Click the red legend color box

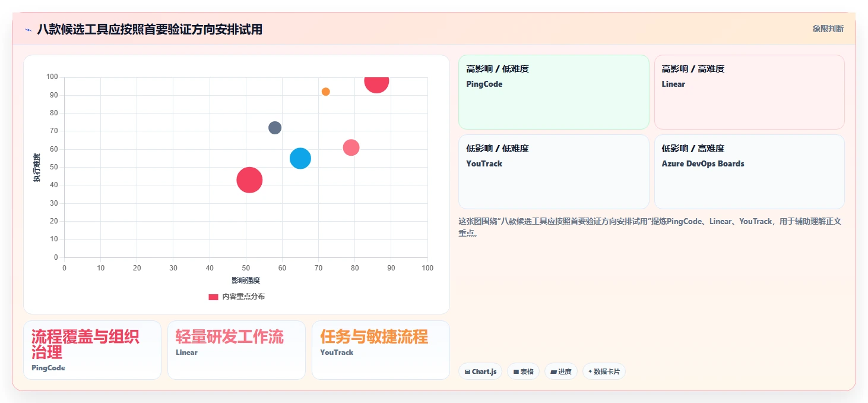click(213, 297)
